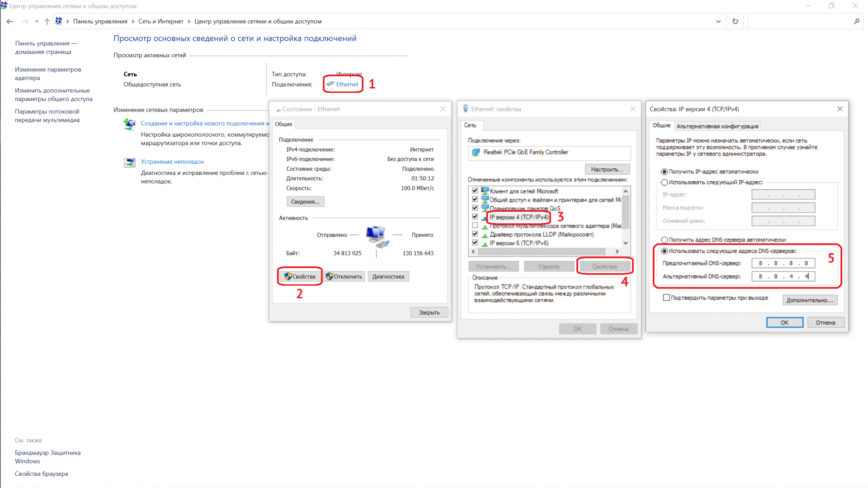Expand recent locations chevron near back arrows
The width and height of the screenshot is (868, 488).
36,21
